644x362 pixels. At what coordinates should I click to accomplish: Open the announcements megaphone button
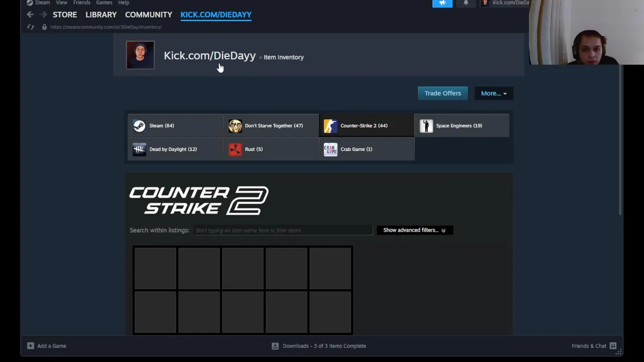(x=442, y=3)
